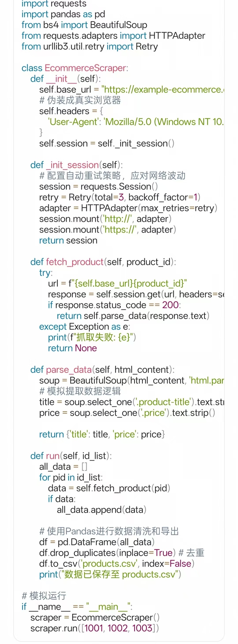Click the df.drop_duplicates line's True value
Image resolution: width=238 pixels, height=644 pixels.
click(x=163, y=553)
